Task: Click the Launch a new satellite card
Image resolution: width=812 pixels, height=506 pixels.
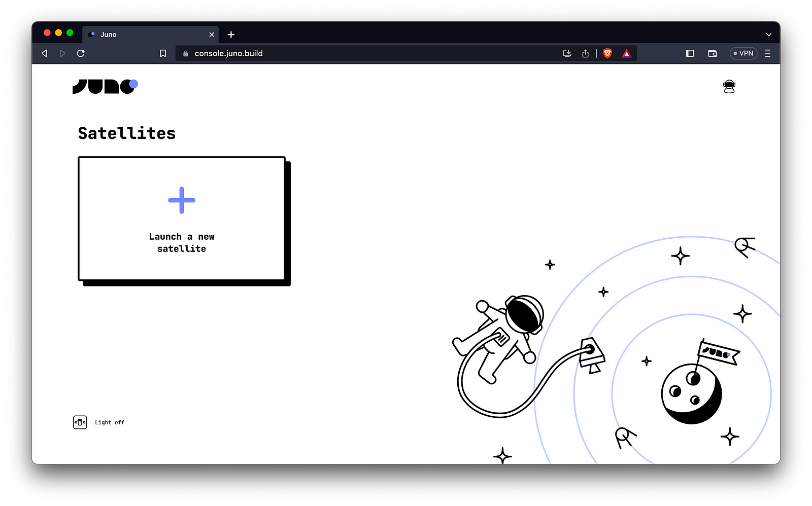Action: click(181, 218)
